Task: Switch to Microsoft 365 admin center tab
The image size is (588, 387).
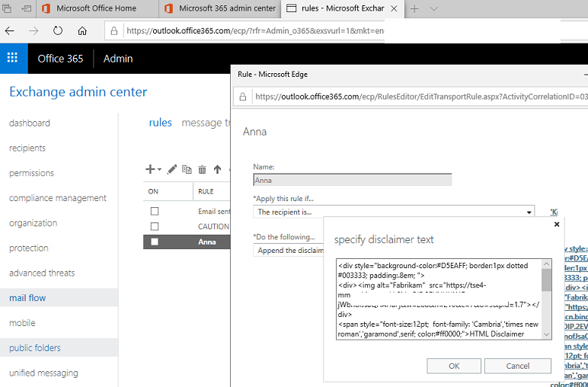Action: click(x=220, y=8)
